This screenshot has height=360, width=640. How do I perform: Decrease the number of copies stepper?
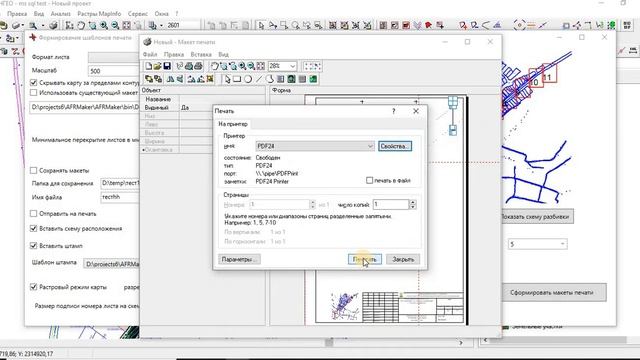(413, 207)
